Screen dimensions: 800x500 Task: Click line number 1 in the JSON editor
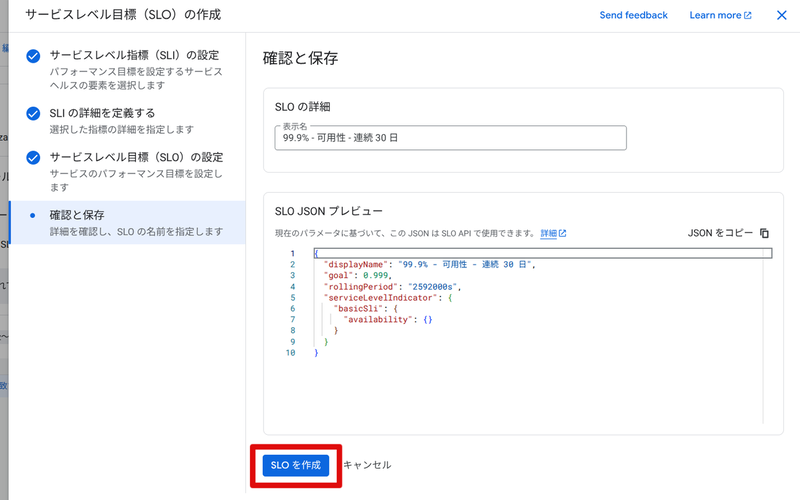click(x=292, y=253)
